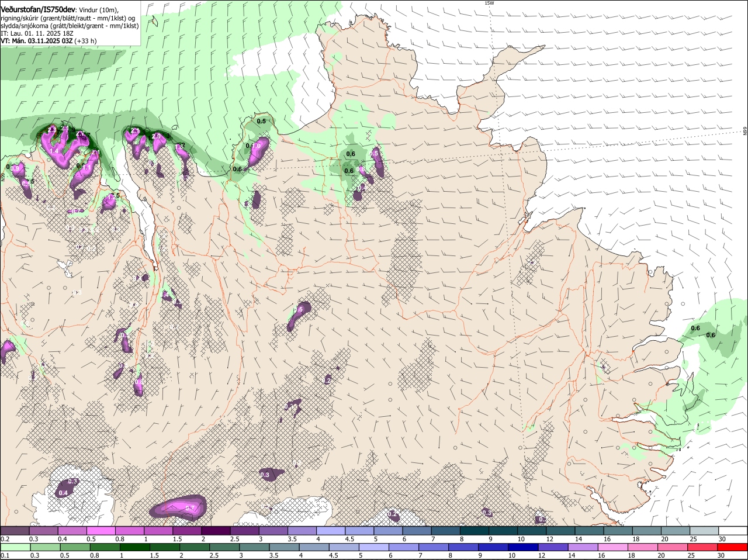
Task: Click the '25' label in upper legend
Action: pyautogui.click(x=694, y=538)
